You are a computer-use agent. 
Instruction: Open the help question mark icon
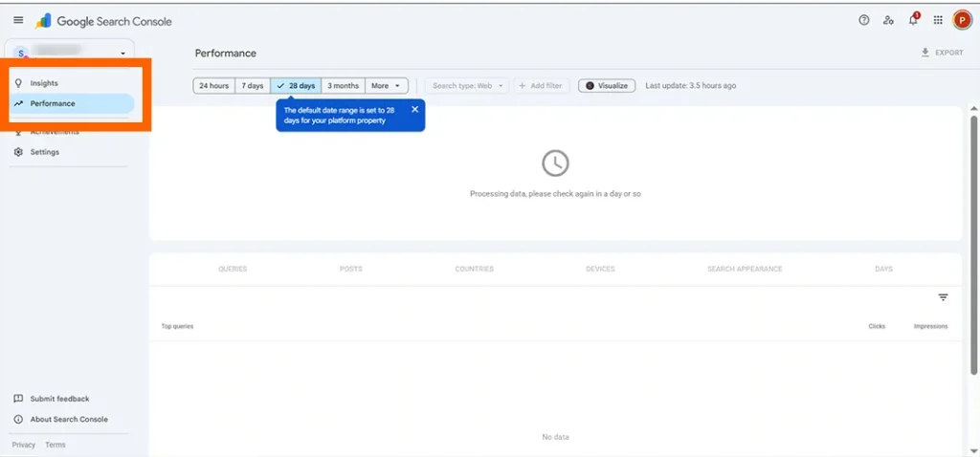point(864,21)
